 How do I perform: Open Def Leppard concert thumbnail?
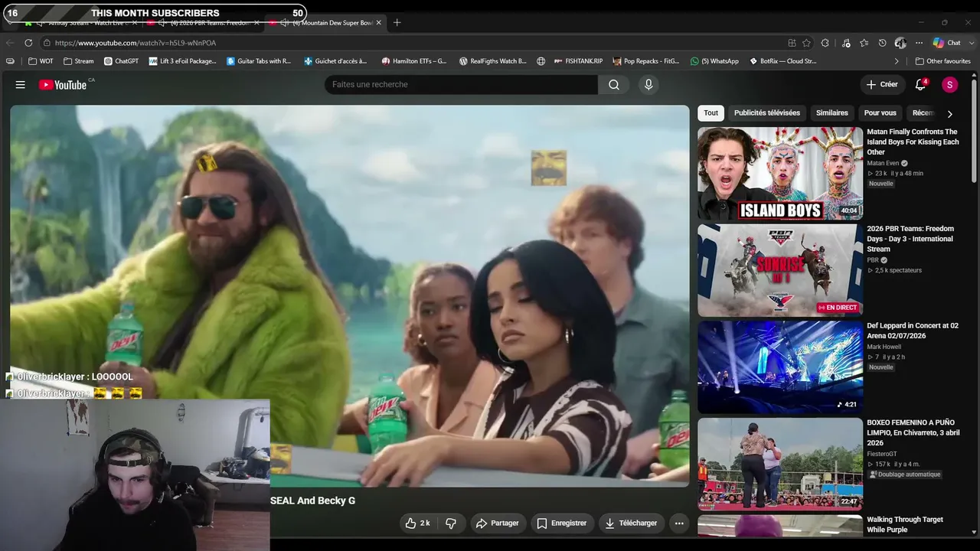pos(780,367)
